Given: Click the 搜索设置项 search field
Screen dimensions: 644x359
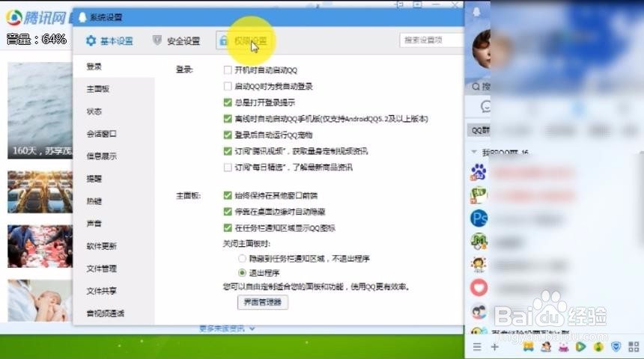Looking at the screenshot, I should pos(431,40).
